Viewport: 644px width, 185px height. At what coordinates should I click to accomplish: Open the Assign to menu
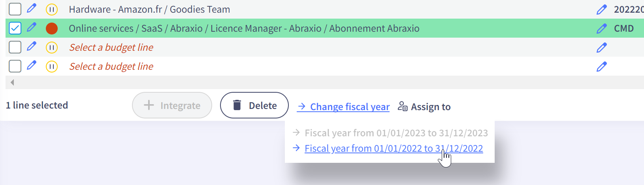(x=424, y=107)
